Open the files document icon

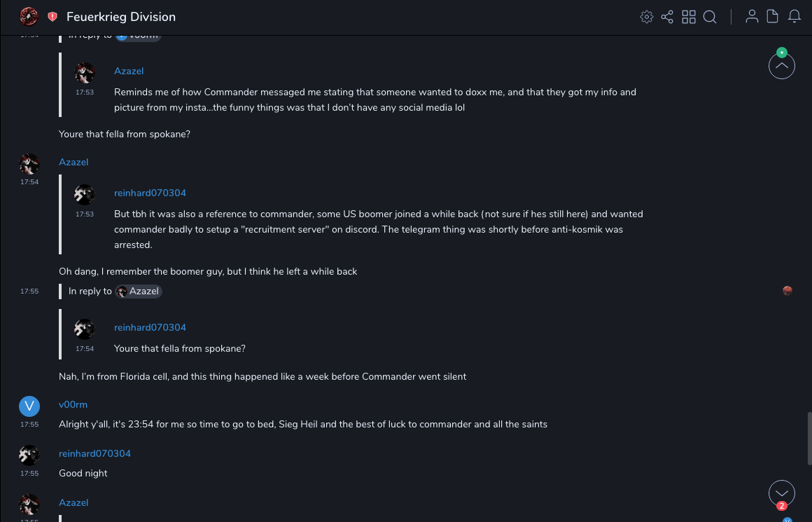click(x=773, y=17)
